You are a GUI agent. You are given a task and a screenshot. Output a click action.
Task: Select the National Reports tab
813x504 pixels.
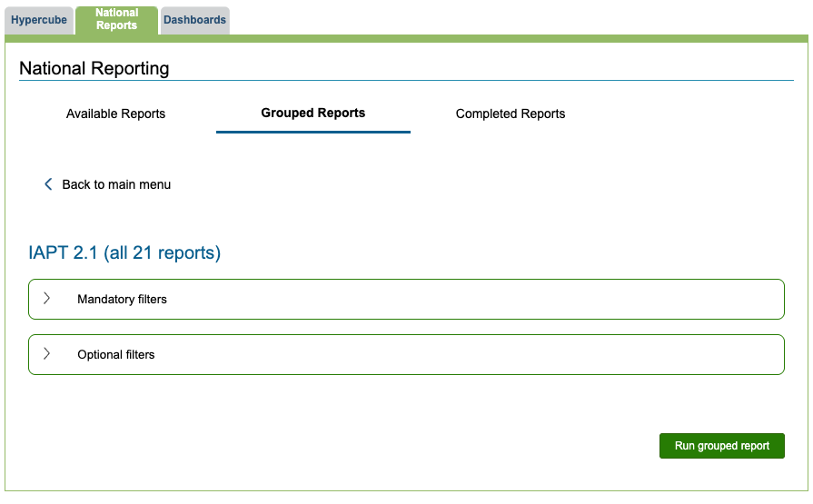[x=116, y=19]
